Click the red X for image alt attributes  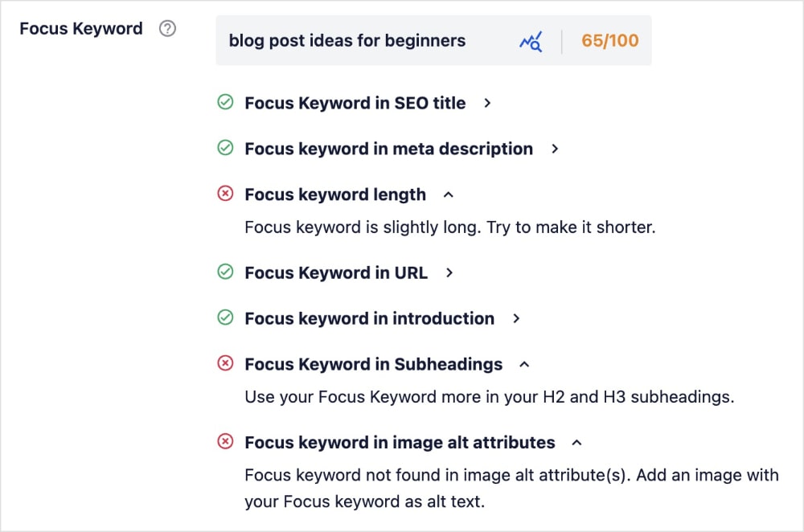[x=227, y=442]
